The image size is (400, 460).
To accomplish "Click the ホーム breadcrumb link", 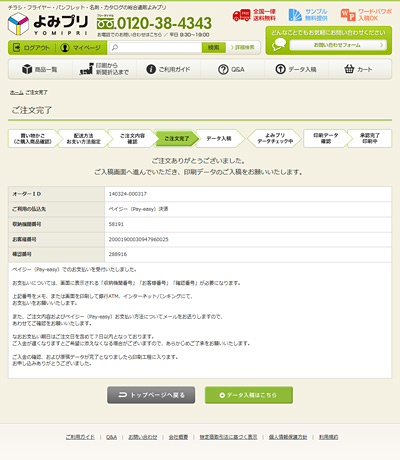I will (x=17, y=92).
